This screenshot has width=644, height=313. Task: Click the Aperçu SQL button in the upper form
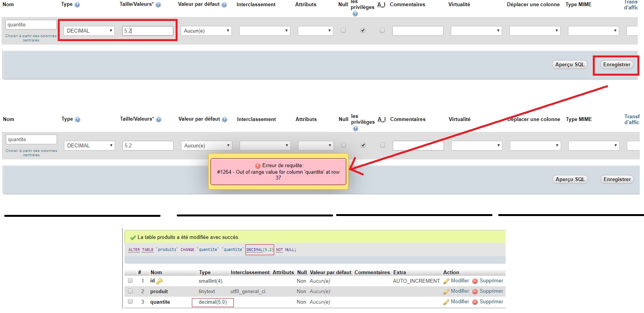tap(570, 65)
